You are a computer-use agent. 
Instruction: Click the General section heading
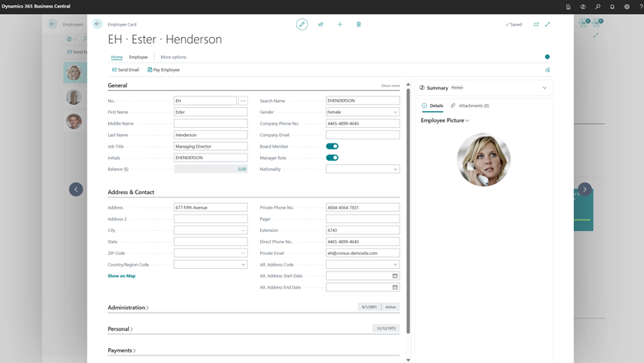coord(117,85)
